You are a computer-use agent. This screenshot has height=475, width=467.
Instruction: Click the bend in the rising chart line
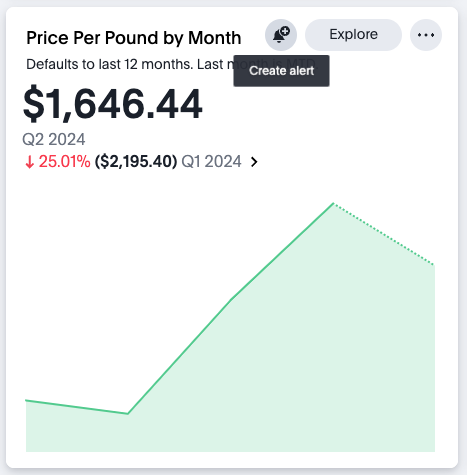coord(231,298)
